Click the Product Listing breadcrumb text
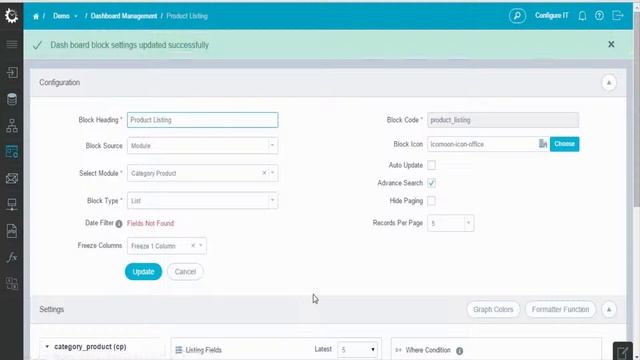The height and width of the screenshot is (360, 640). (187, 16)
